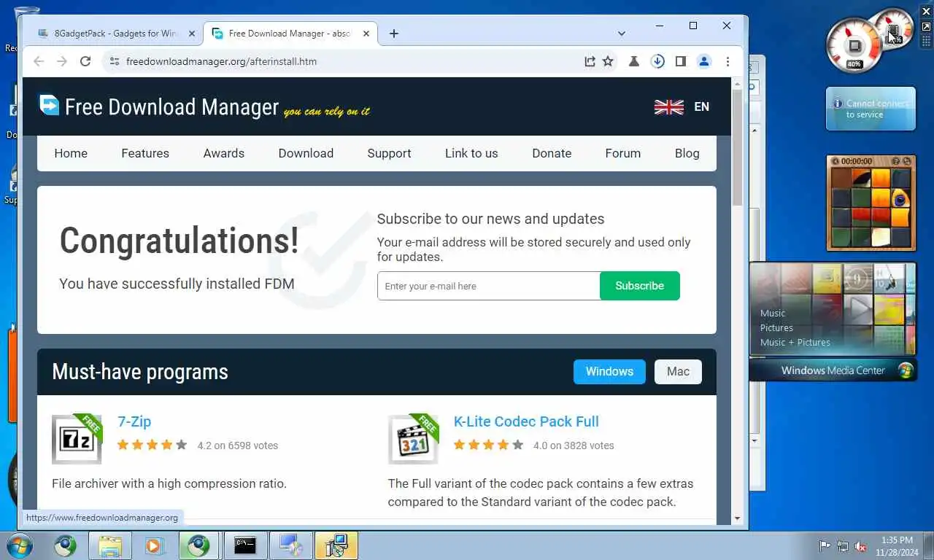Click the toucan eye puzzle tile
This screenshot has width=934, height=560.
tap(900, 198)
